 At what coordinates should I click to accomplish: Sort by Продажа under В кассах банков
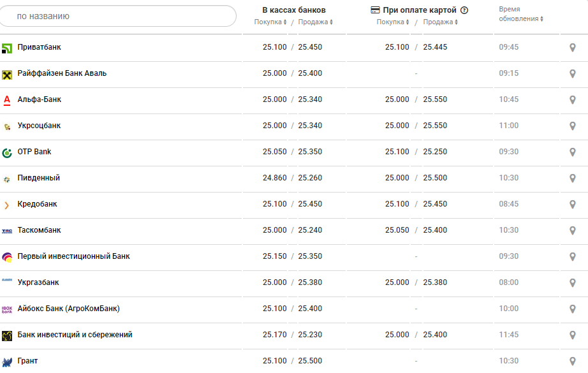[x=315, y=22]
